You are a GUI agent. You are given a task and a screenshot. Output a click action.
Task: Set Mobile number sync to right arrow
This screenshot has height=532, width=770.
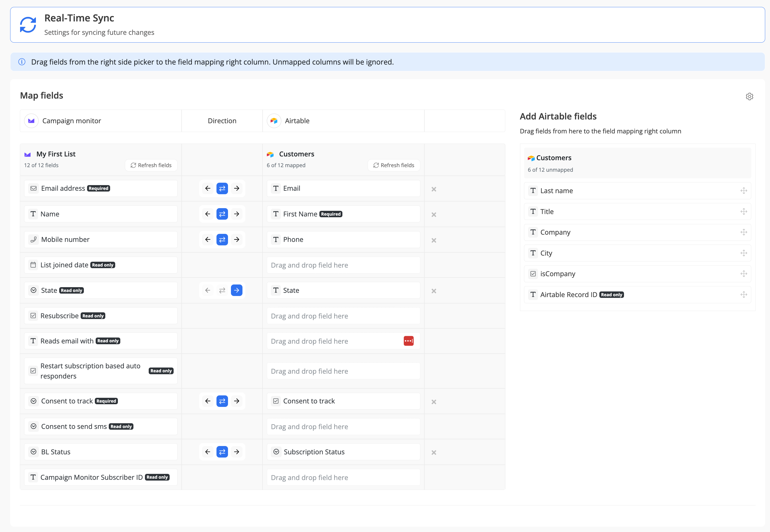click(x=237, y=239)
